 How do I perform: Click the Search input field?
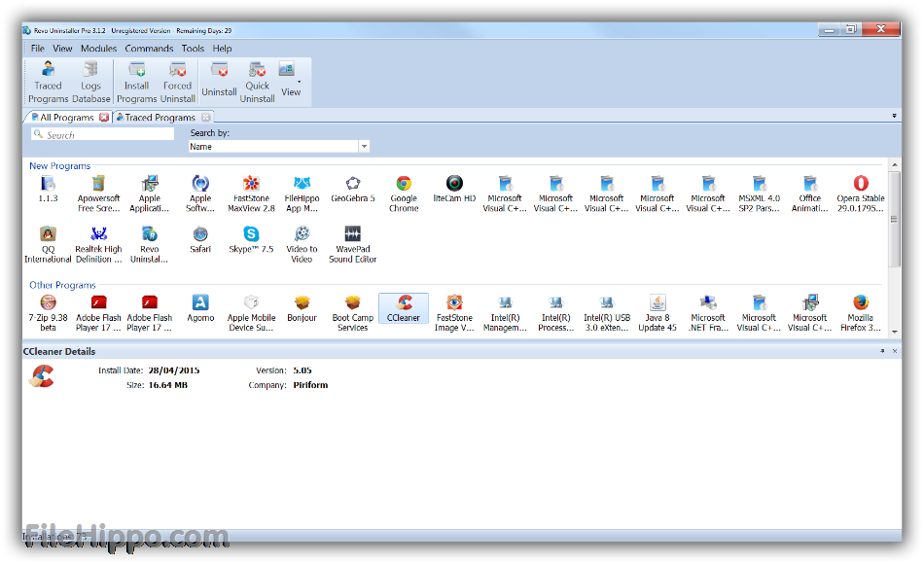click(x=102, y=134)
